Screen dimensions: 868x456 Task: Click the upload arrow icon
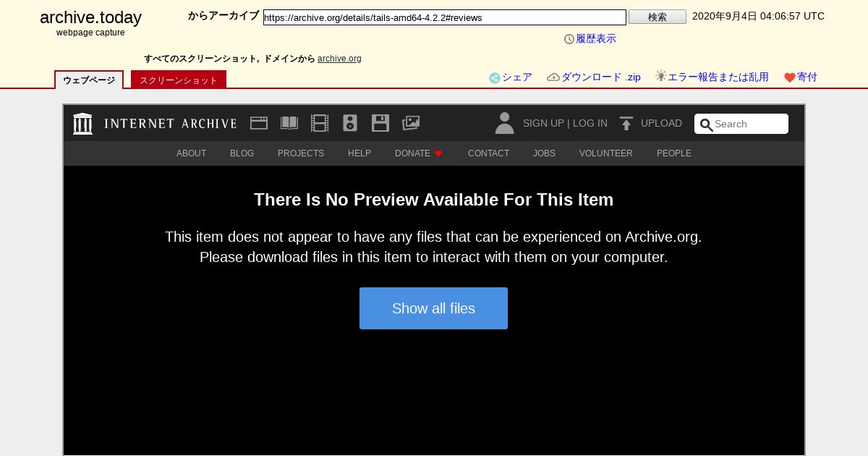[626, 124]
